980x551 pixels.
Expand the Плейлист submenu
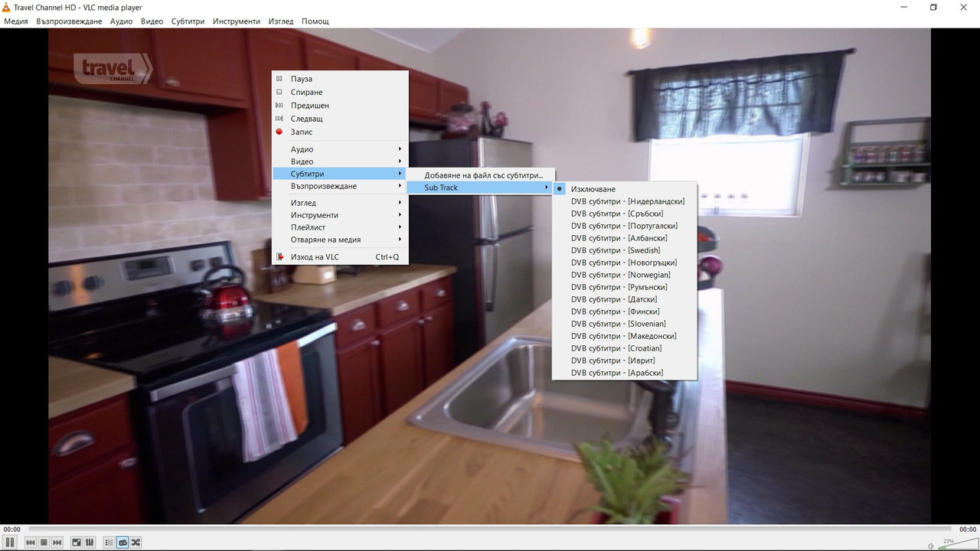pos(340,227)
